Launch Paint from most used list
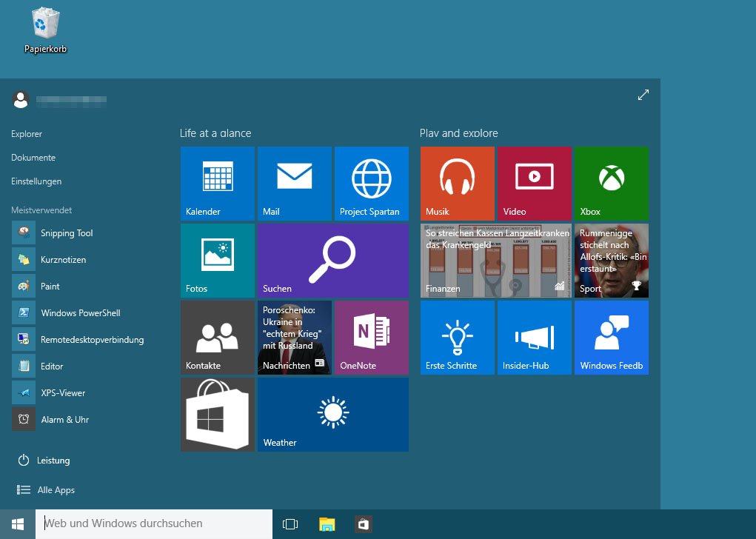The height and width of the screenshot is (539, 756). (x=36, y=287)
